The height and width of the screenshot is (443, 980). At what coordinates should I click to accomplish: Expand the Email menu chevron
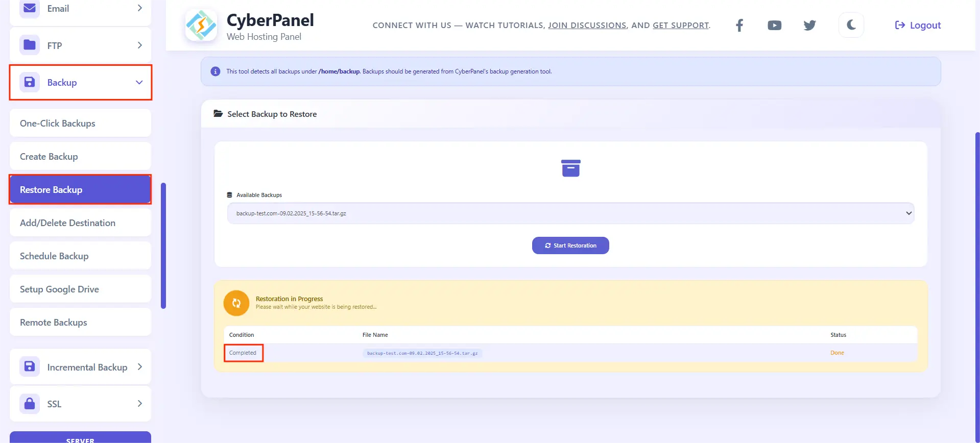[139, 8]
